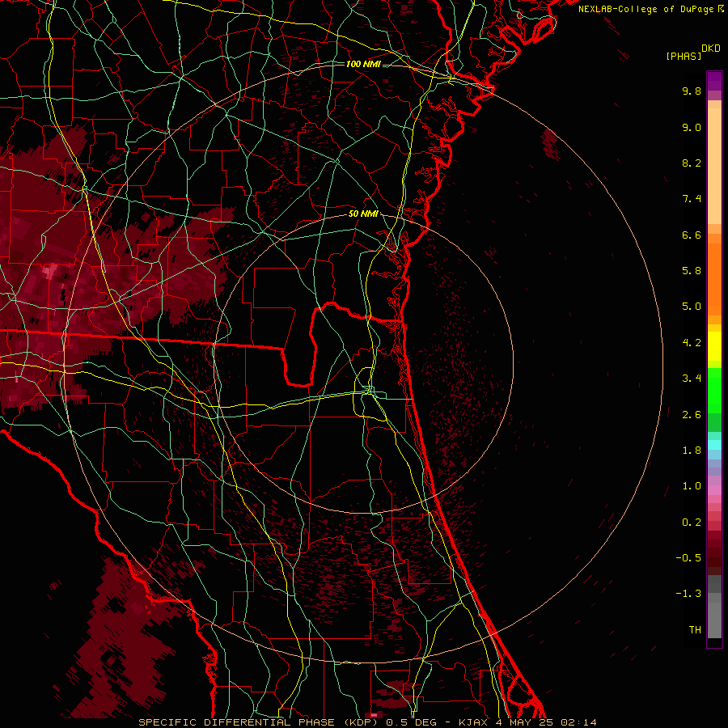Click the 4.2 scale value
Image resolution: width=728 pixels, height=728 pixels.
tap(692, 343)
